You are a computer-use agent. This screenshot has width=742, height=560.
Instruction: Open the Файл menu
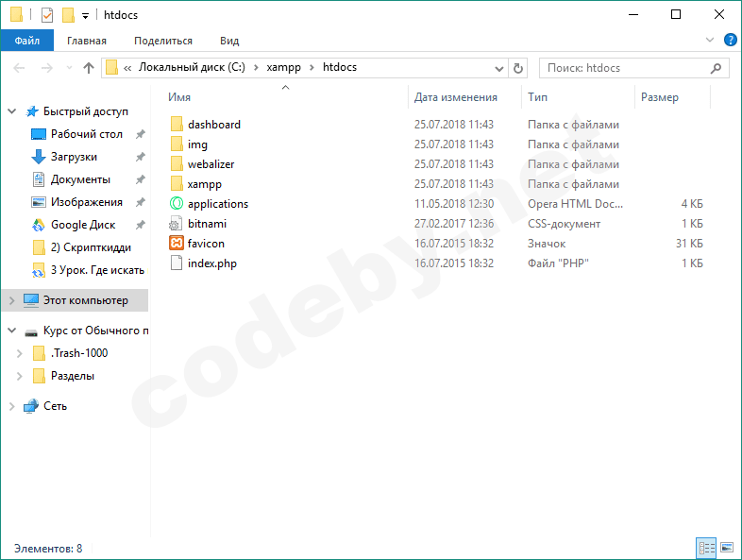pyautogui.click(x=27, y=41)
